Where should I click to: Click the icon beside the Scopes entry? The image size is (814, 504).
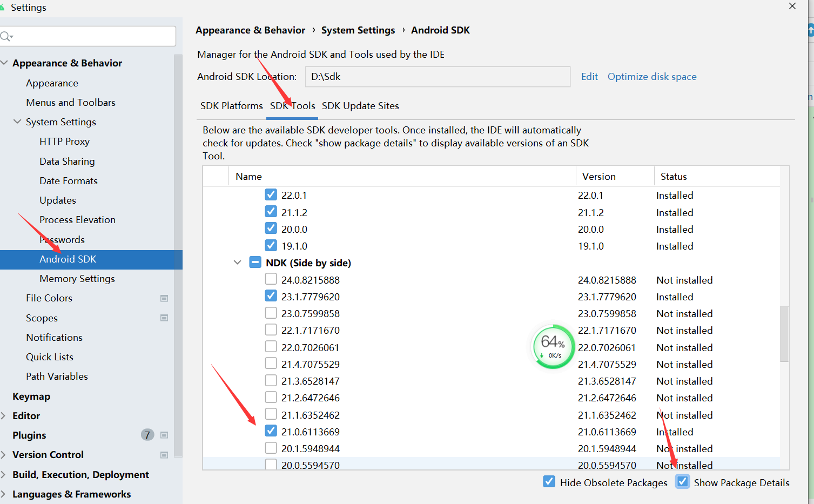164,318
